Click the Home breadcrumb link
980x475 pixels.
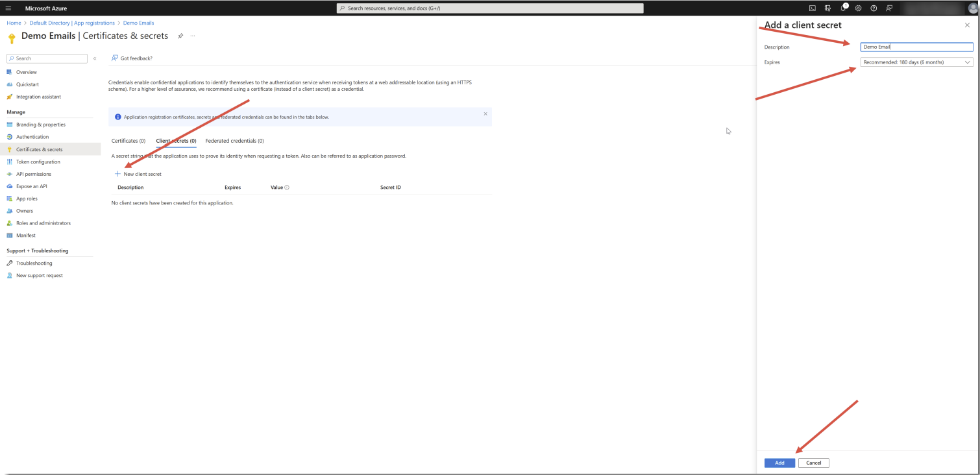click(14, 23)
